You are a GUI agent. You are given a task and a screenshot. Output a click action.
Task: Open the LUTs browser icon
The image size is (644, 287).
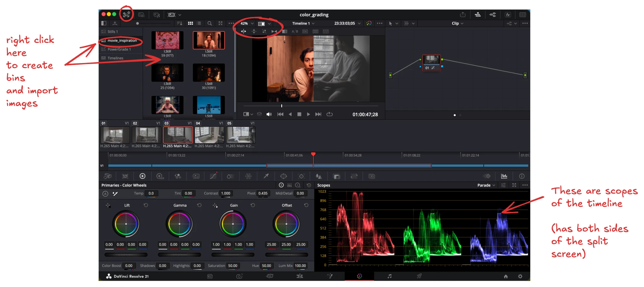click(141, 15)
